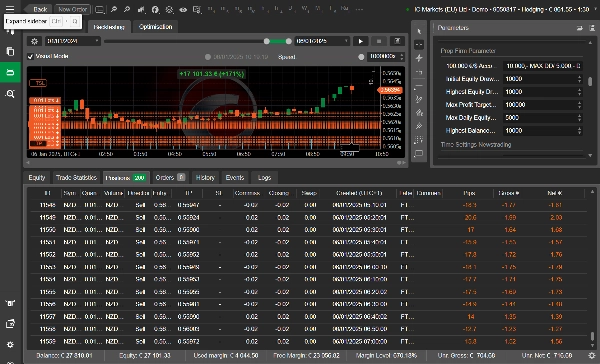Click the Speed slider handle
This screenshot has width=600, height=364.
tap(361, 57)
